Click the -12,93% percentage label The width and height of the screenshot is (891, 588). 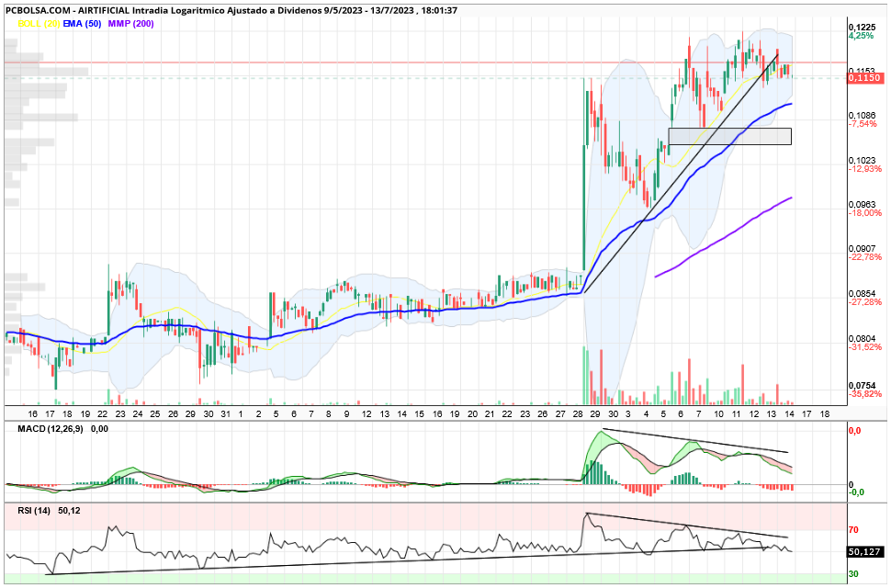(865, 169)
